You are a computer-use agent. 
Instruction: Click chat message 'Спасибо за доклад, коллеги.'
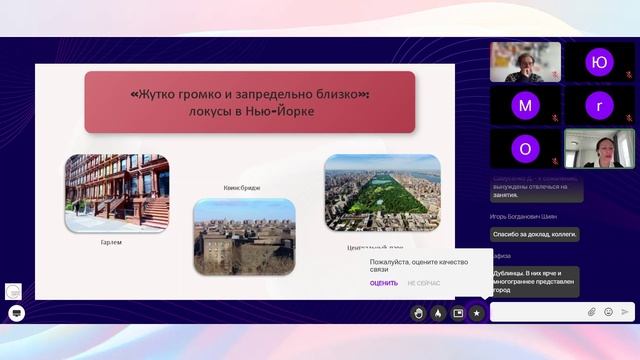click(x=535, y=235)
